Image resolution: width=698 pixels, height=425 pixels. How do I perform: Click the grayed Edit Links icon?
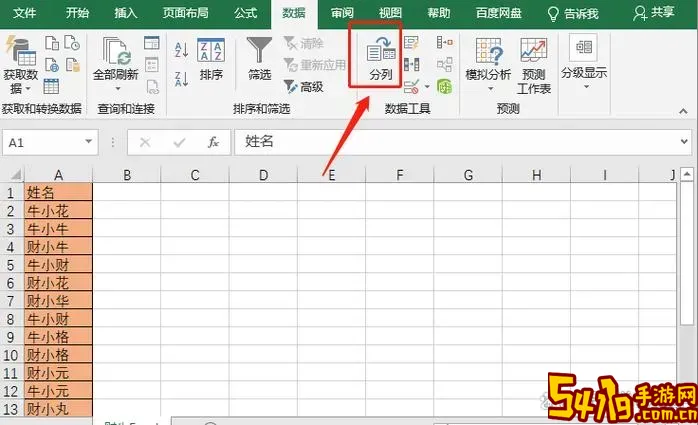(x=152, y=86)
